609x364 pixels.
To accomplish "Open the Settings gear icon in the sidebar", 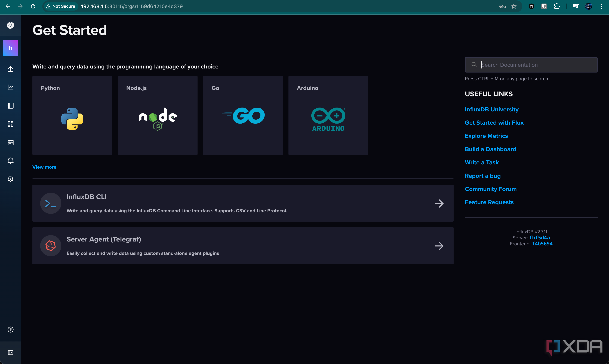I will pyautogui.click(x=10, y=179).
